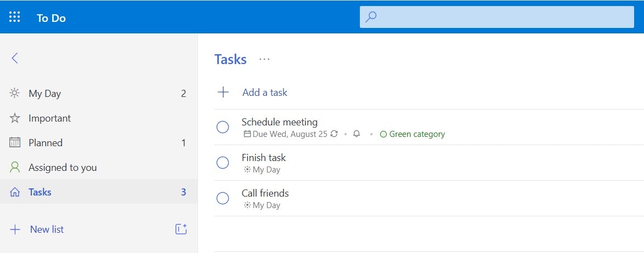This screenshot has height=253, width=644.
Task: Go to the Planned list
Action: 46,143
